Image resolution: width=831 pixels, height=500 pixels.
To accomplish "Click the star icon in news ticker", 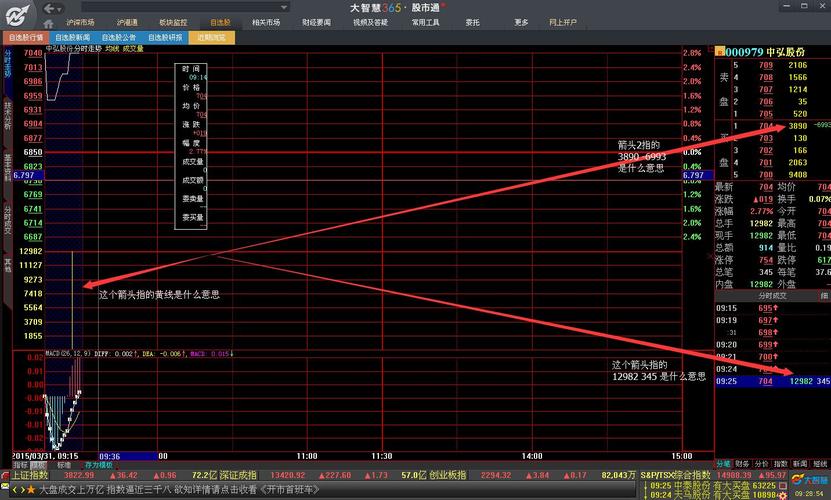I will coord(32,490).
